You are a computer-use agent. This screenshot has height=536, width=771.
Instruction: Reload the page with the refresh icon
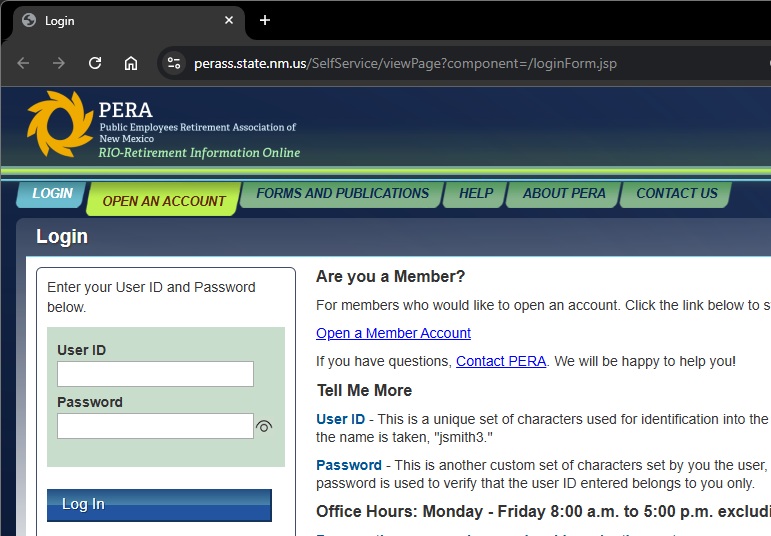pos(95,63)
